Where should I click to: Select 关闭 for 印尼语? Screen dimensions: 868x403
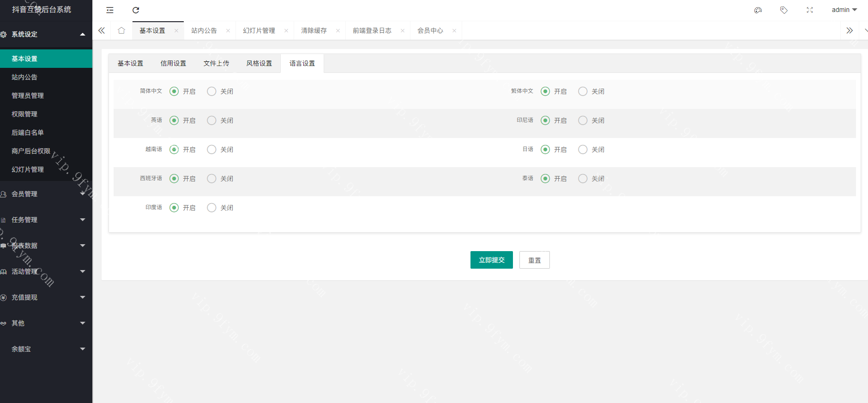click(583, 120)
